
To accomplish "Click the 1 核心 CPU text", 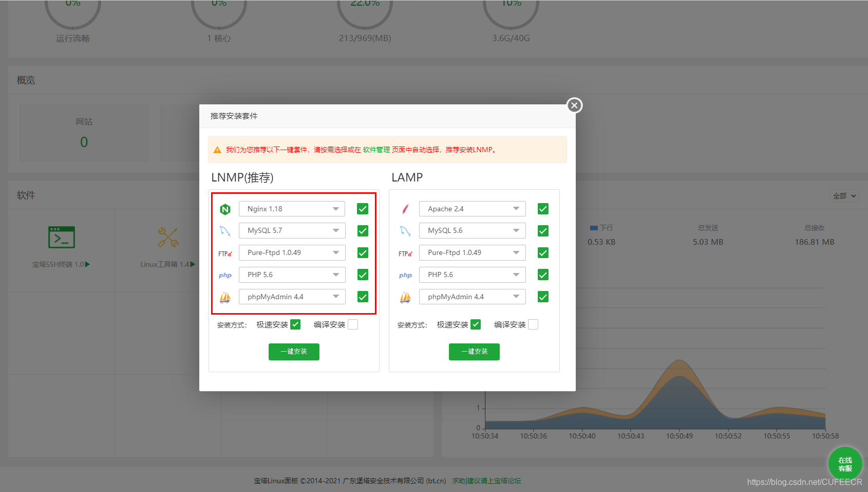I will pyautogui.click(x=219, y=39).
